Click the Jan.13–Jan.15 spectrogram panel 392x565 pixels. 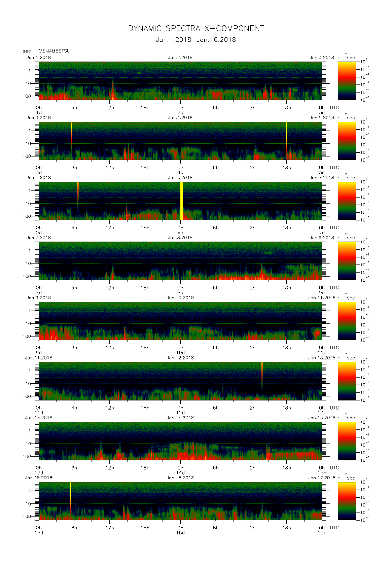pyautogui.click(x=180, y=441)
